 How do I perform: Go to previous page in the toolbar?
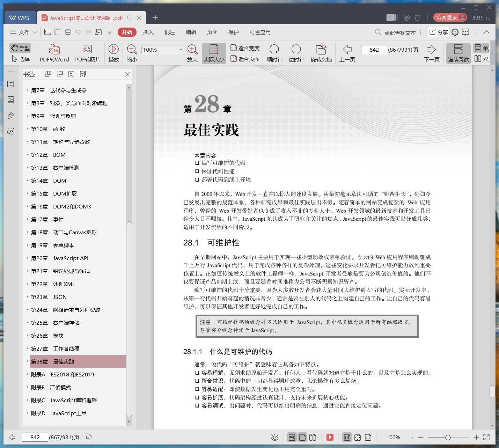[x=347, y=53]
